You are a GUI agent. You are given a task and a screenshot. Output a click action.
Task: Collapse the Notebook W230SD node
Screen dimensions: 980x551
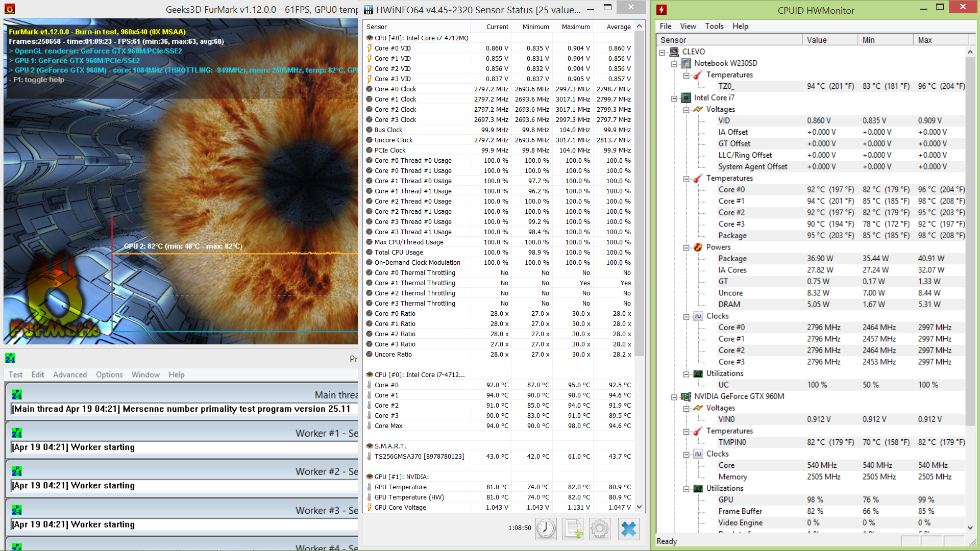tap(674, 64)
